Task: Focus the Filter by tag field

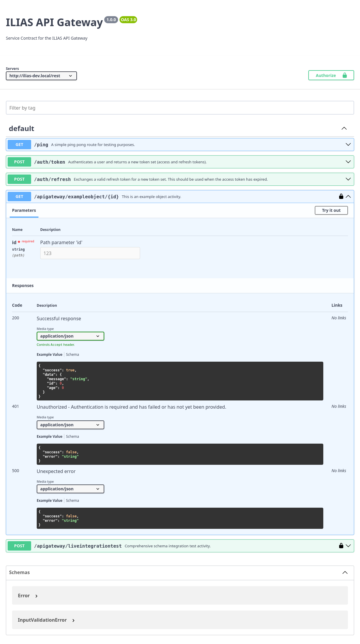Action: 180,108
